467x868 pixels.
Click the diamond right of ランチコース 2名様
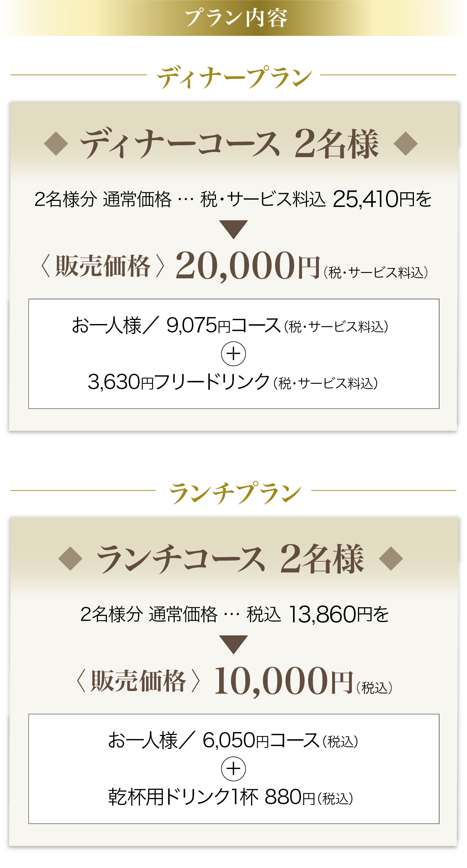tap(391, 558)
